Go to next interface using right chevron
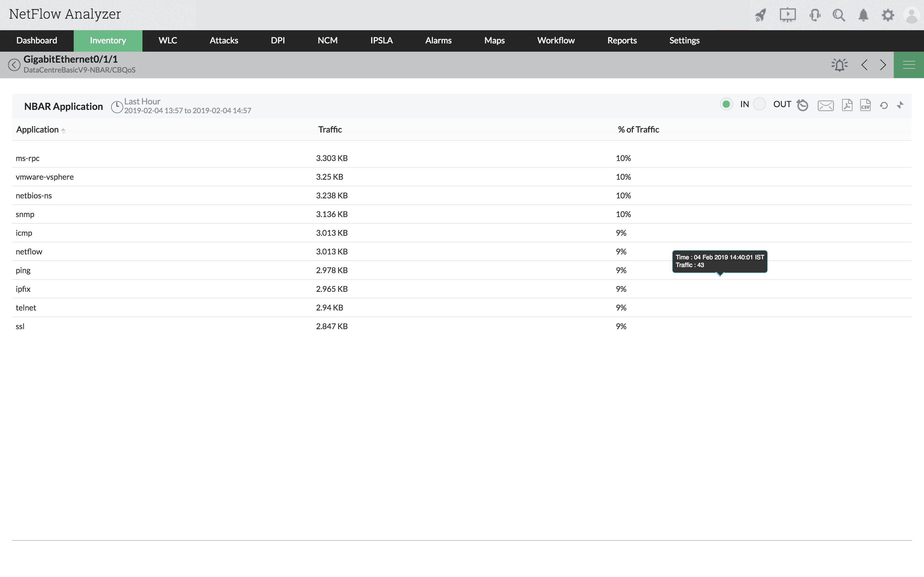The width and height of the screenshot is (924, 577). (883, 65)
